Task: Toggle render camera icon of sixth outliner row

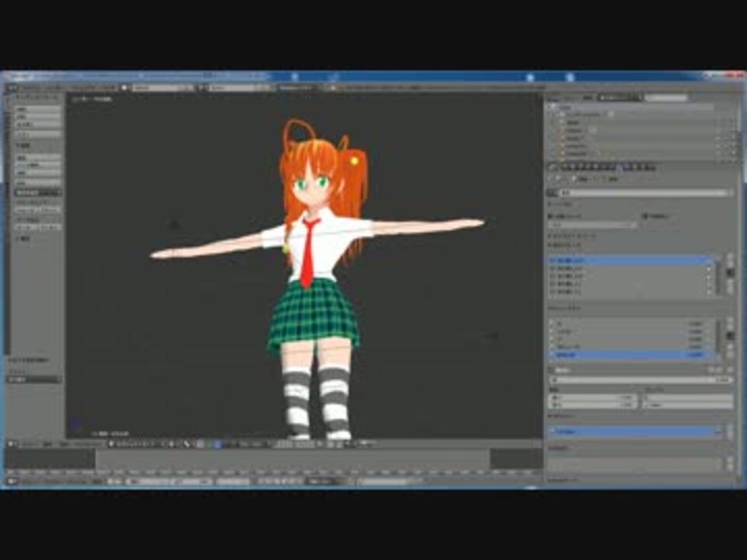Action: pos(733,146)
